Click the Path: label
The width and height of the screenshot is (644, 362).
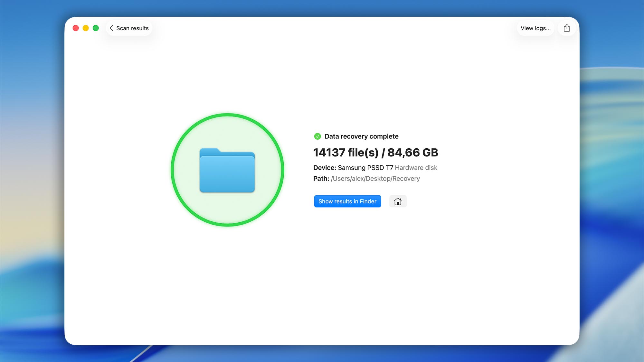tap(321, 179)
